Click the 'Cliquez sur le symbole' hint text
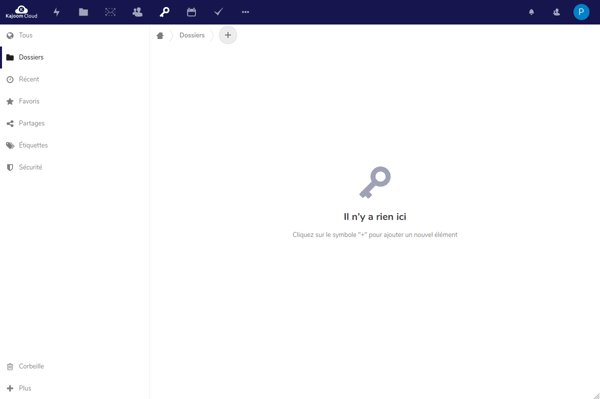 click(375, 235)
